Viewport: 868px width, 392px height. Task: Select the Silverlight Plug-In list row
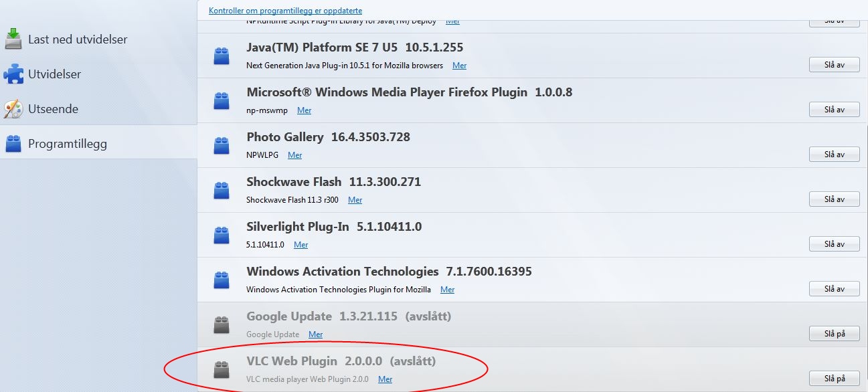click(x=532, y=235)
